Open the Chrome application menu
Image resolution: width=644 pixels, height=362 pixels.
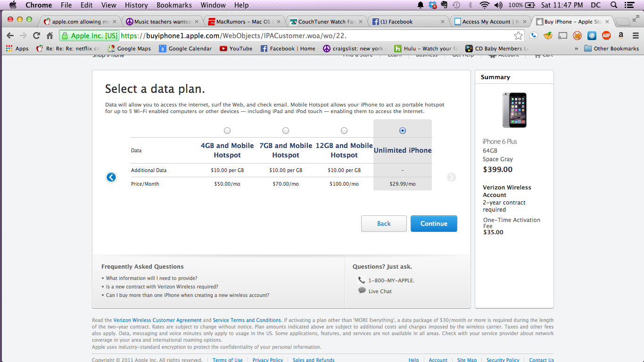[x=39, y=5]
